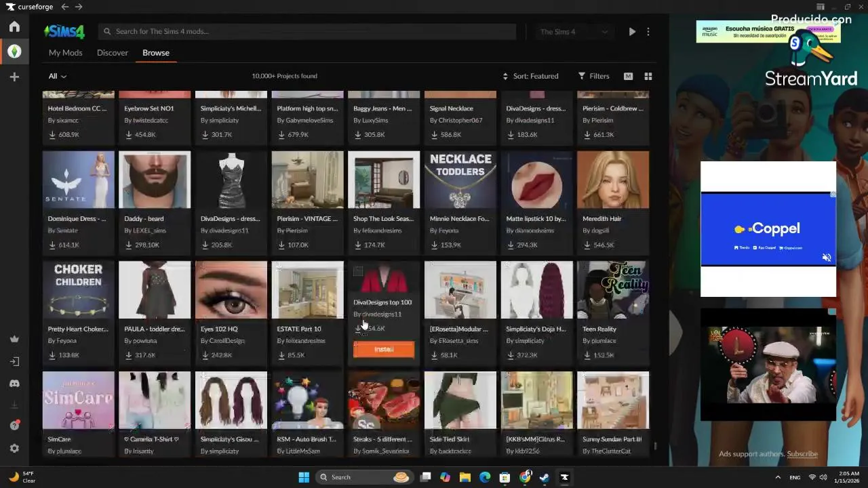Image resolution: width=868 pixels, height=488 pixels.
Task: Click author link "By plumlace" under Teen Reality
Action: (x=599, y=341)
